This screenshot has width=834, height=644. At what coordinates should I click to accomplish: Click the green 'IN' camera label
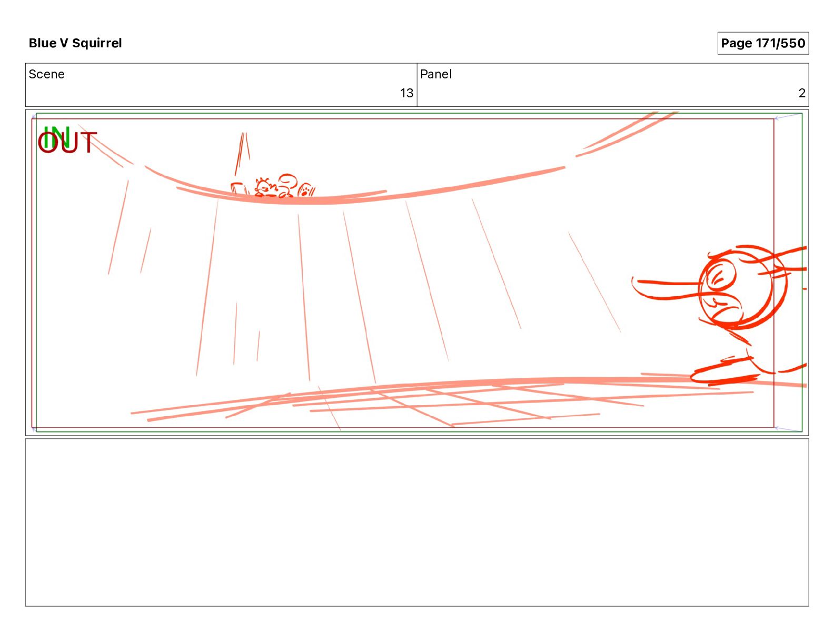tap(57, 136)
